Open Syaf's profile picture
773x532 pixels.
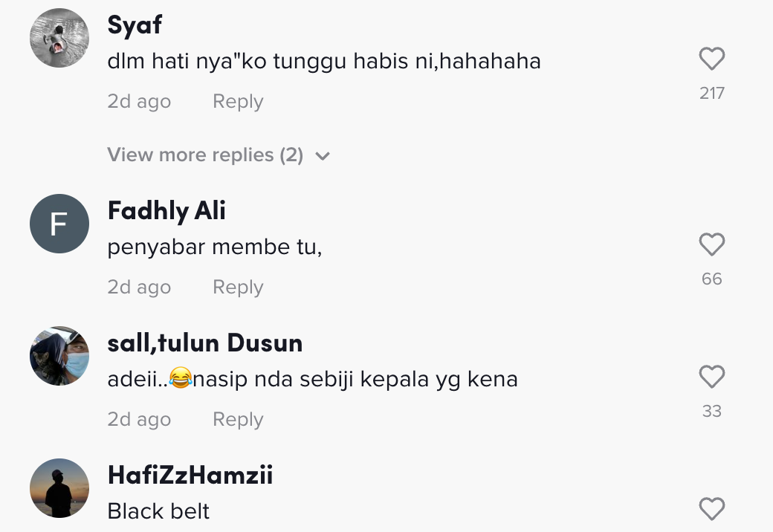click(x=59, y=38)
